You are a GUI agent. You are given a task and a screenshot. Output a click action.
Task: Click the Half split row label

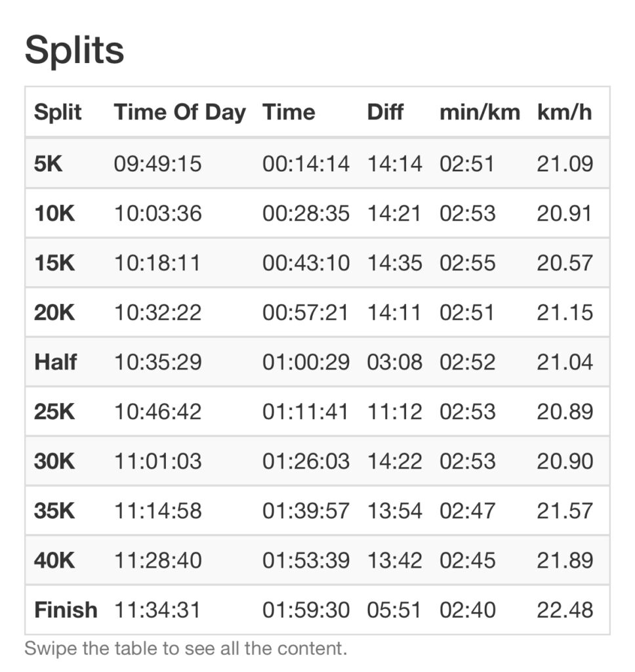tap(56, 362)
